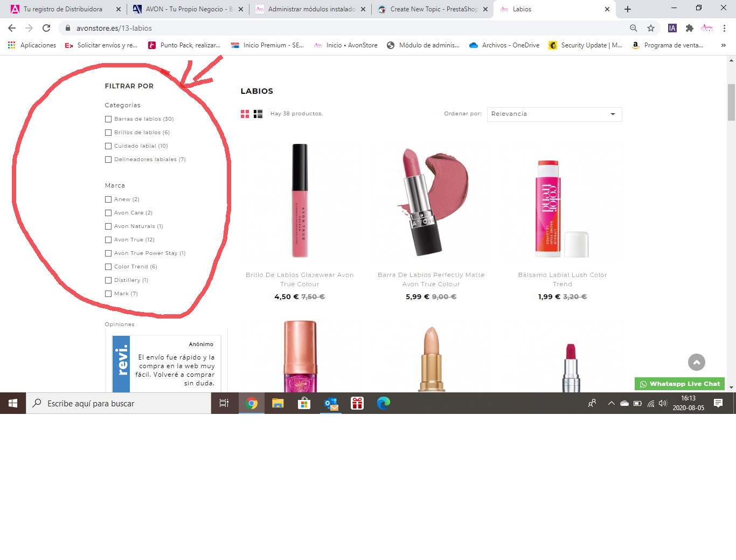Open Microsoft Edge from the taskbar

384,403
